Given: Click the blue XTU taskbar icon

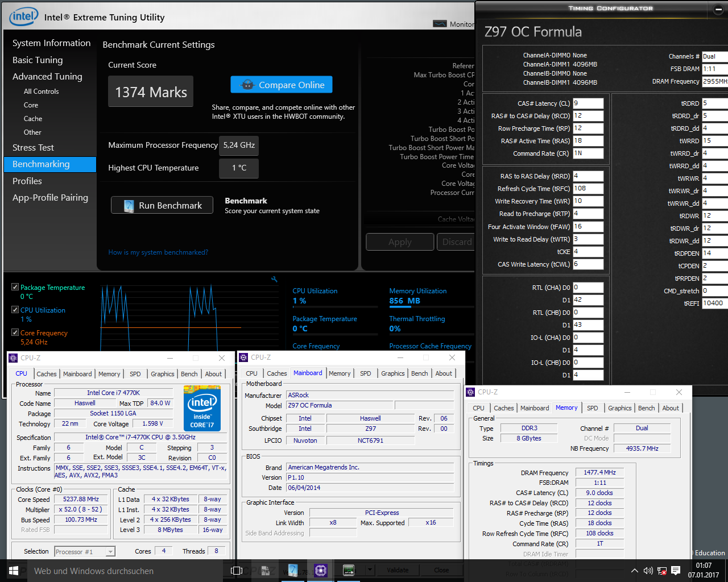Looking at the screenshot, I should (x=293, y=570).
